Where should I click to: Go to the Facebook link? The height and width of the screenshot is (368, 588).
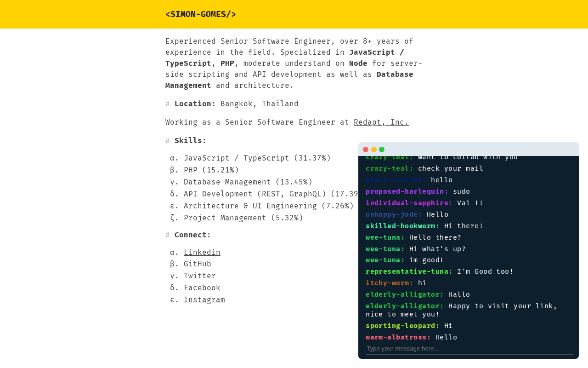[x=202, y=288]
